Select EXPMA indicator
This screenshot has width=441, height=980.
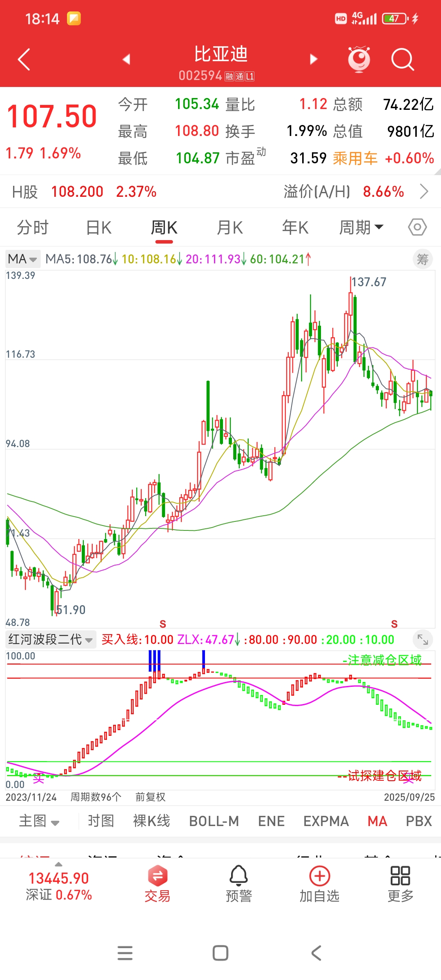[326, 821]
